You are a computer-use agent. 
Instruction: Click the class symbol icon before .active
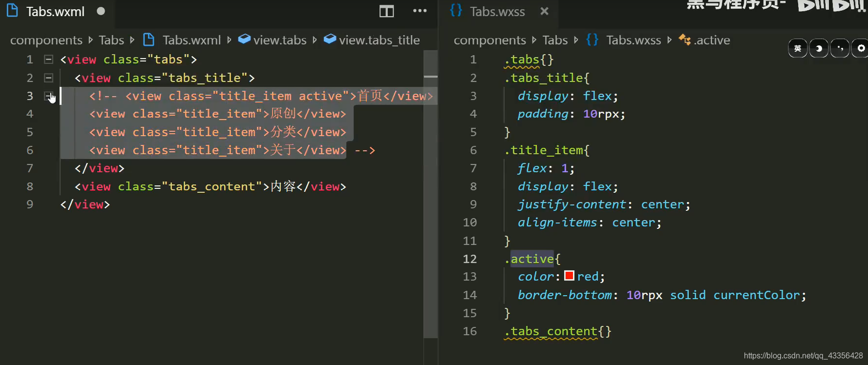pyautogui.click(x=685, y=40)
